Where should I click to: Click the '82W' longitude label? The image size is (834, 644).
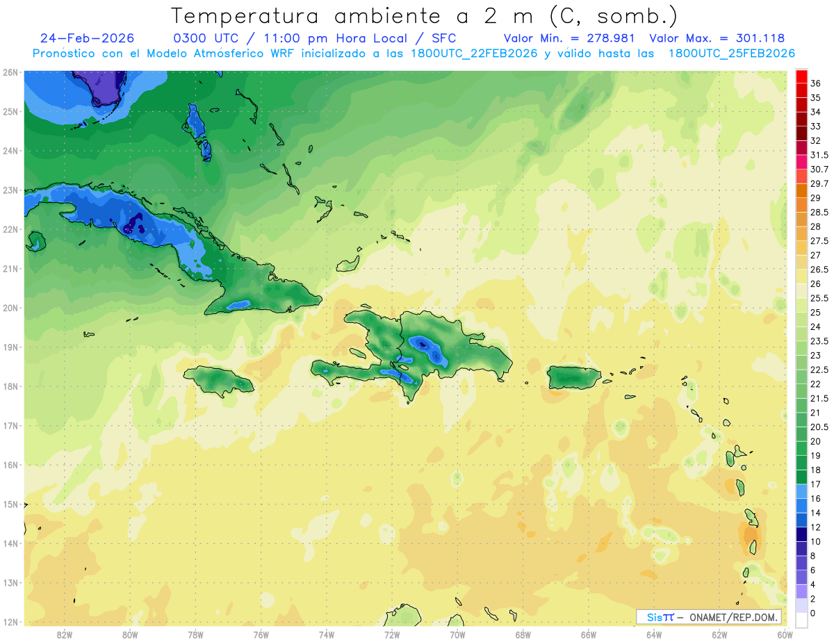65,634
